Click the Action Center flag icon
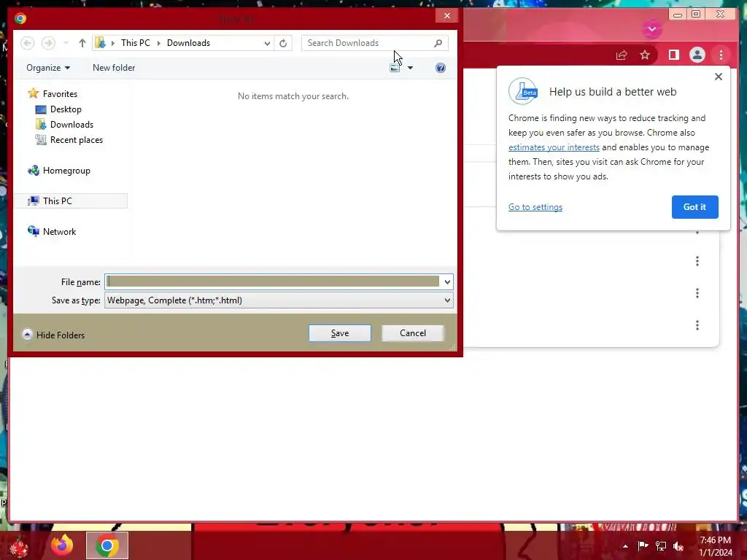747x560 pixels. (643, 546)
